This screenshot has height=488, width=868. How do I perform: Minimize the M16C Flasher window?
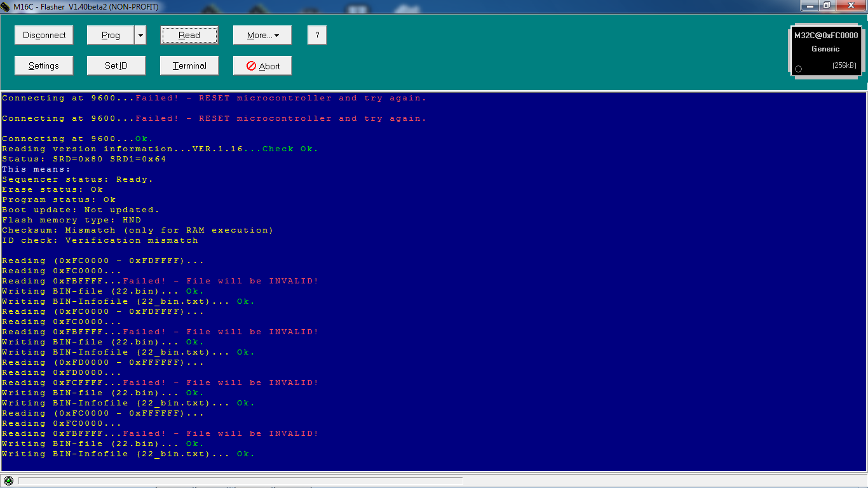(809, 6)
